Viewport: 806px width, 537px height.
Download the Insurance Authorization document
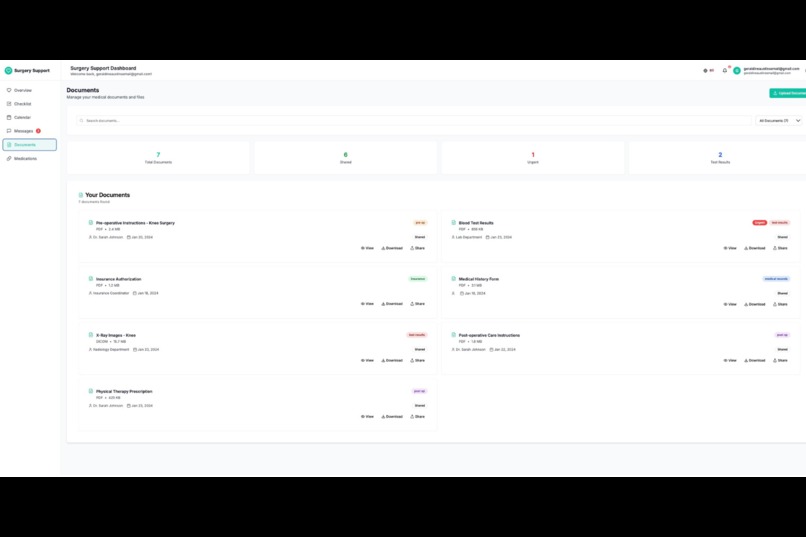[x=392, y=304]
